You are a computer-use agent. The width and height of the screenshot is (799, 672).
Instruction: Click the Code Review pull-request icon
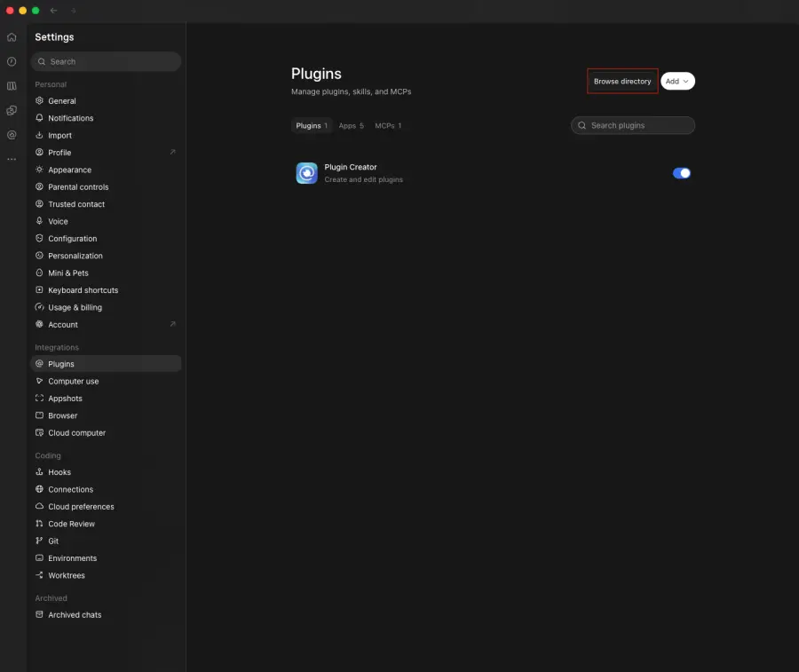point(39,524)
